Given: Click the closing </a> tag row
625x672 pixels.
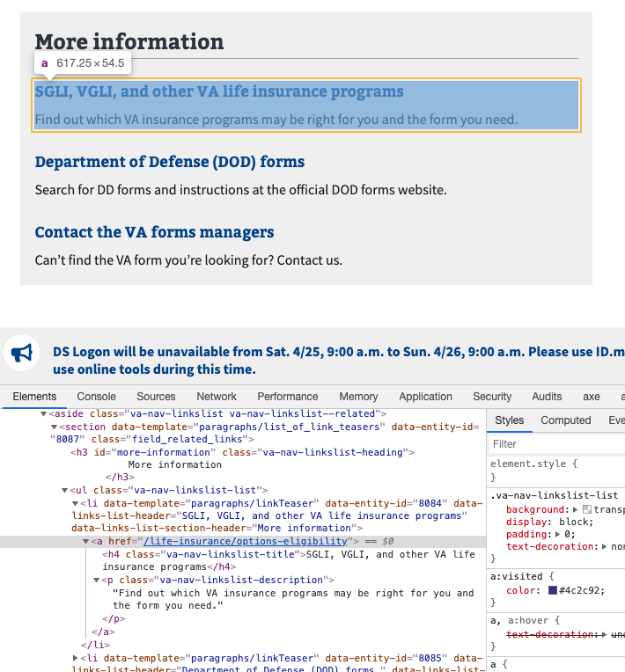Looking at the screenshot, I should tap(103, 632).
